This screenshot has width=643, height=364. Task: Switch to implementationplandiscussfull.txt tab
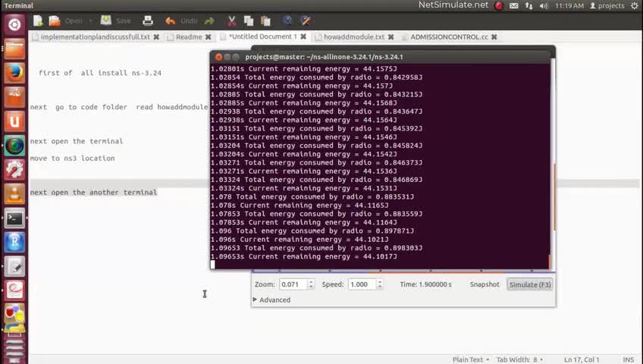(x=95, y=37)
